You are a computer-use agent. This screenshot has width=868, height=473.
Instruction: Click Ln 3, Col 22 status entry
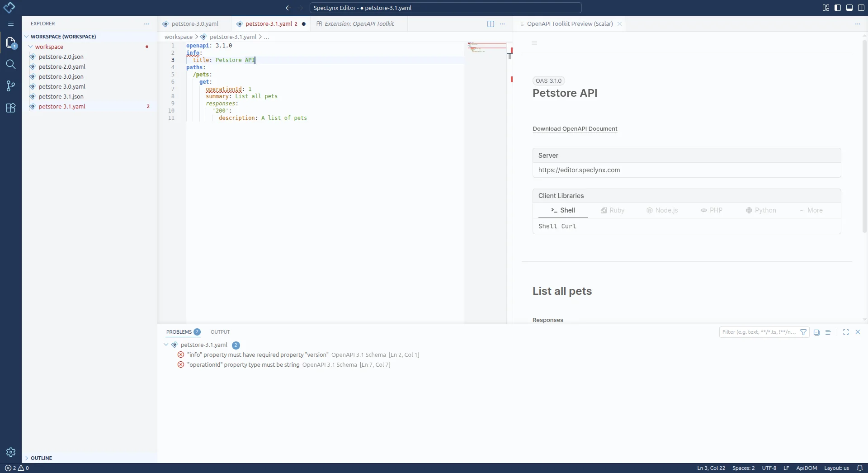(711, 468)
